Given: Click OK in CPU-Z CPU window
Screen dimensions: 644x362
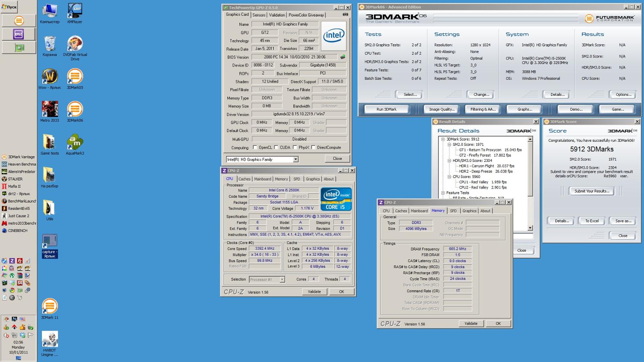Looking at the screenshot, I should coord(341,292).
